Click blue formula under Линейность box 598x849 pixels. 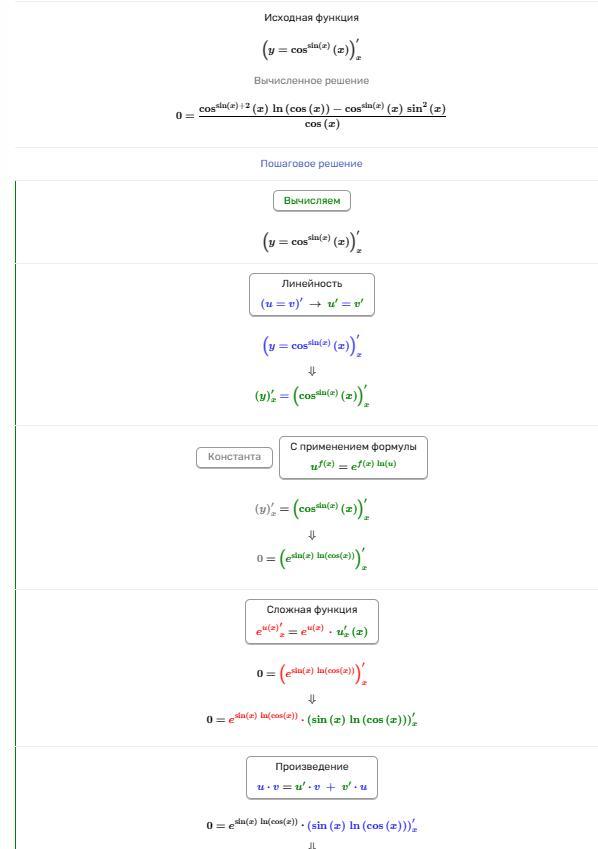[x=311, y=346]
